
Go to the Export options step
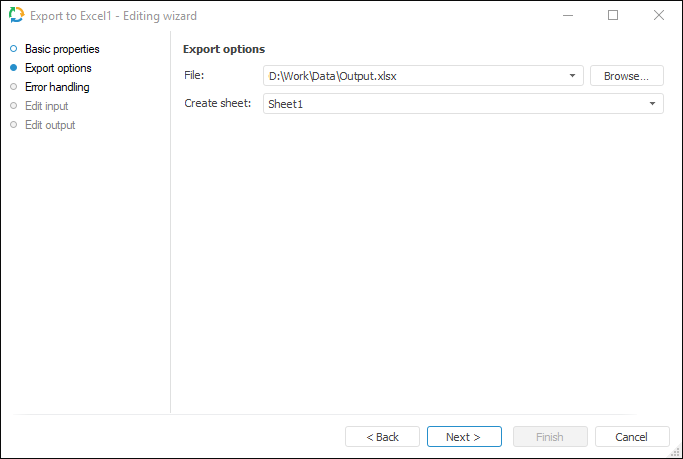coord(58,68)
